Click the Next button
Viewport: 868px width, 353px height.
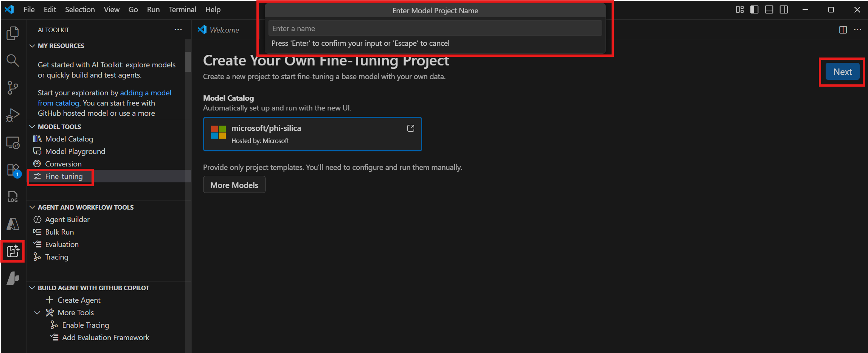(x=842, y=72)
